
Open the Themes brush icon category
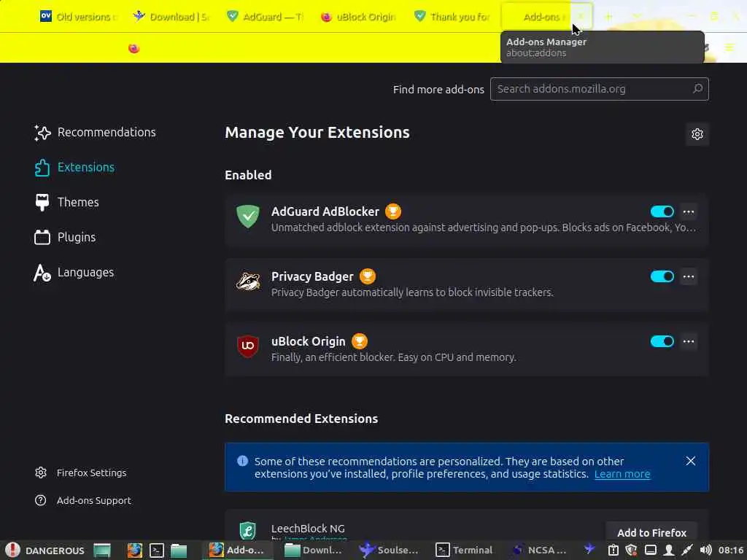pyautogui.click(x=42, y=203)
